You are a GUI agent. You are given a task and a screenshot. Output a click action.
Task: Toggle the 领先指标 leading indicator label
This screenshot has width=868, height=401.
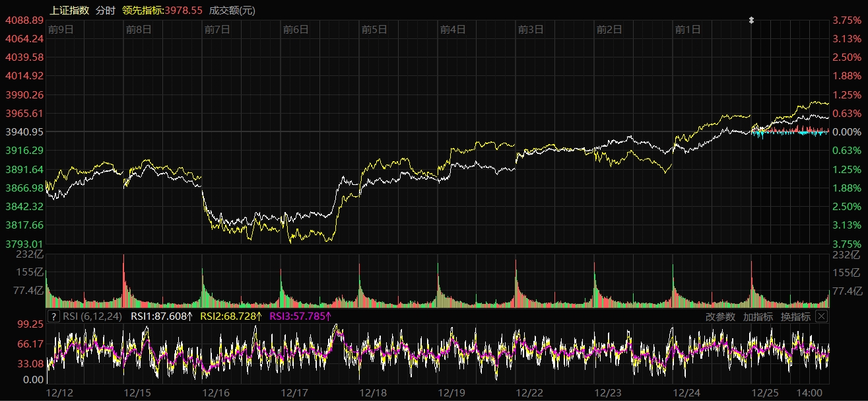[x=162, y=10]
